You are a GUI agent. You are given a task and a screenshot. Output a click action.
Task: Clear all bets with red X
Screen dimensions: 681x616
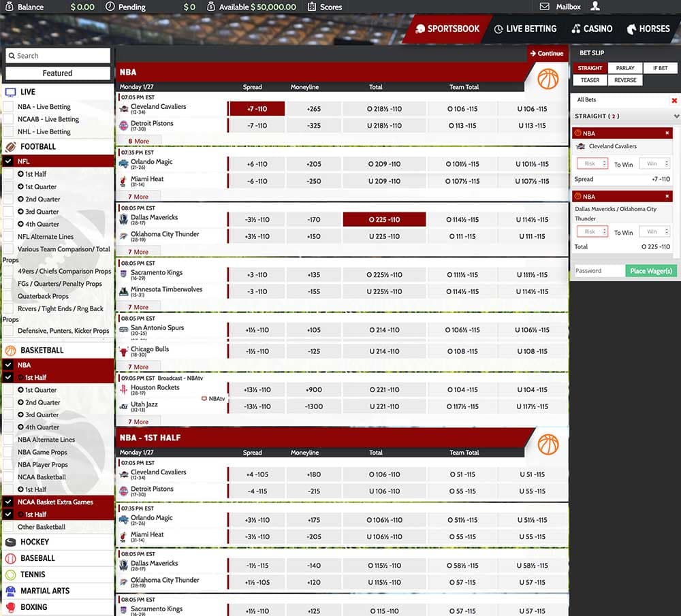[x=674, y=100]
